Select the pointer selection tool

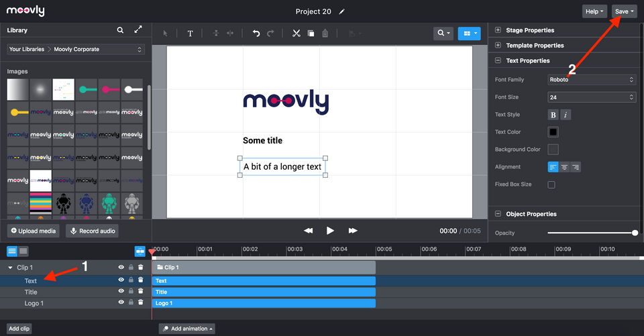165,34
